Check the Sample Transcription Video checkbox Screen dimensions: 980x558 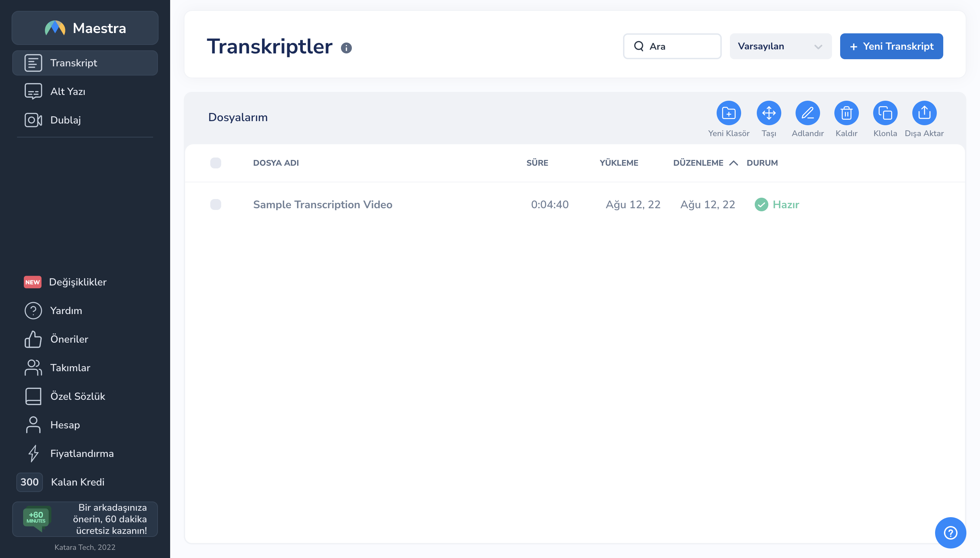pyautogui.click(x=215, y=204)
